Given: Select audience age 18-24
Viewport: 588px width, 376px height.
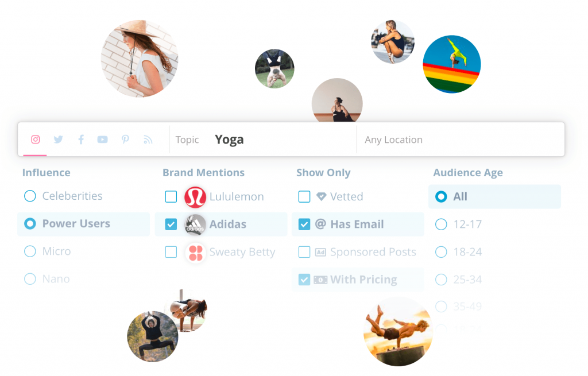Looking at the screenshot, I should (x=441, y=252).
